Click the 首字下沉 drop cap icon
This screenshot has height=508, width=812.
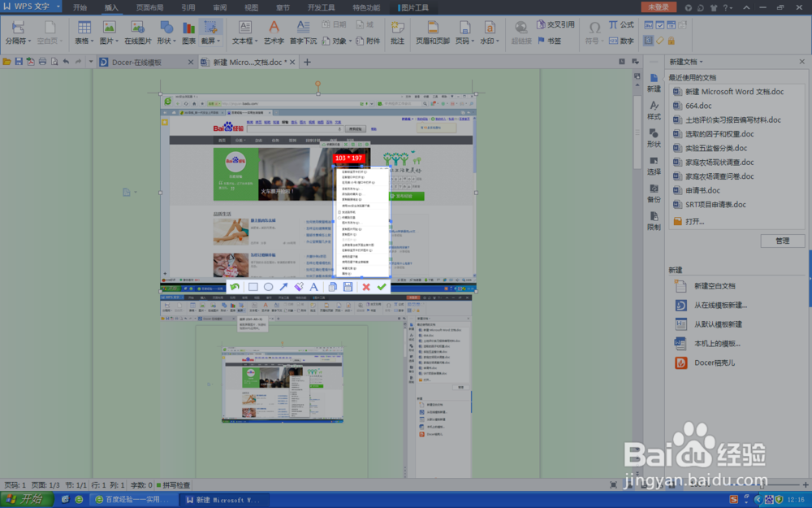(303, 33)
